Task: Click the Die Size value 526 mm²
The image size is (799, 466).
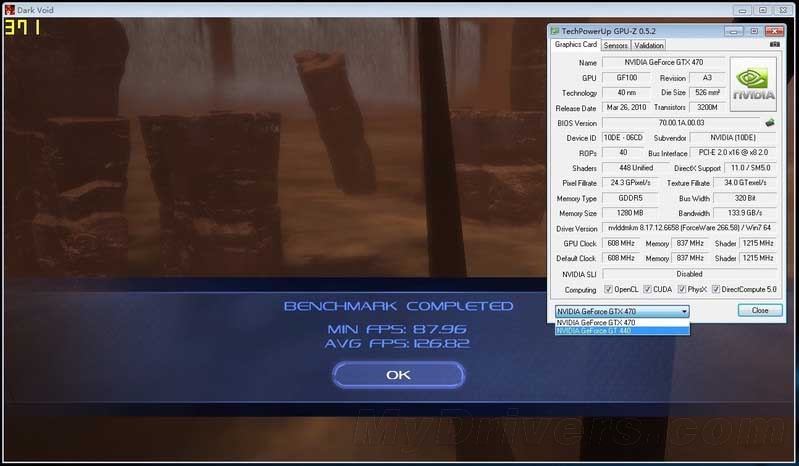Action: [707, 93]
